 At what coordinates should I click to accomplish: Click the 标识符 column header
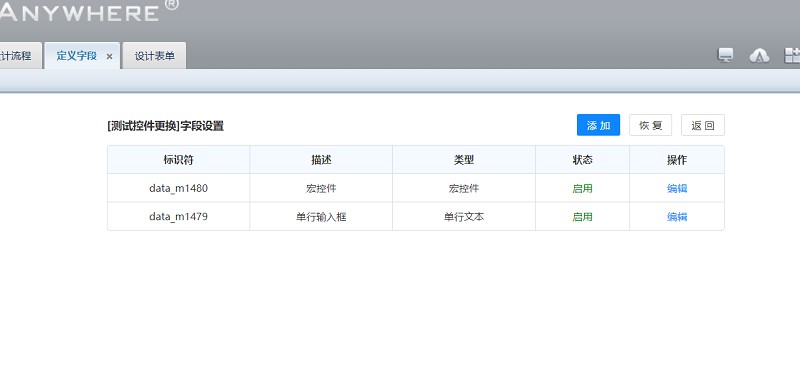click(179, 160)
